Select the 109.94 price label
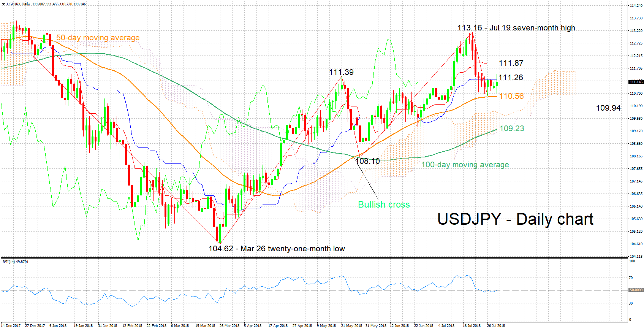This screenshot has width=644, height=330. pyautogui.click(x=608, y=108)
